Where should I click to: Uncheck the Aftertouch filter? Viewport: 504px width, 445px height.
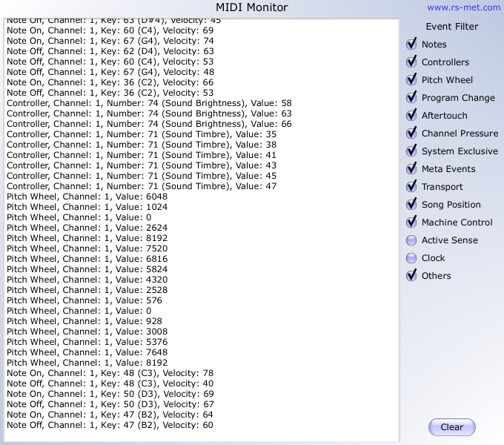tap(411, 116)
